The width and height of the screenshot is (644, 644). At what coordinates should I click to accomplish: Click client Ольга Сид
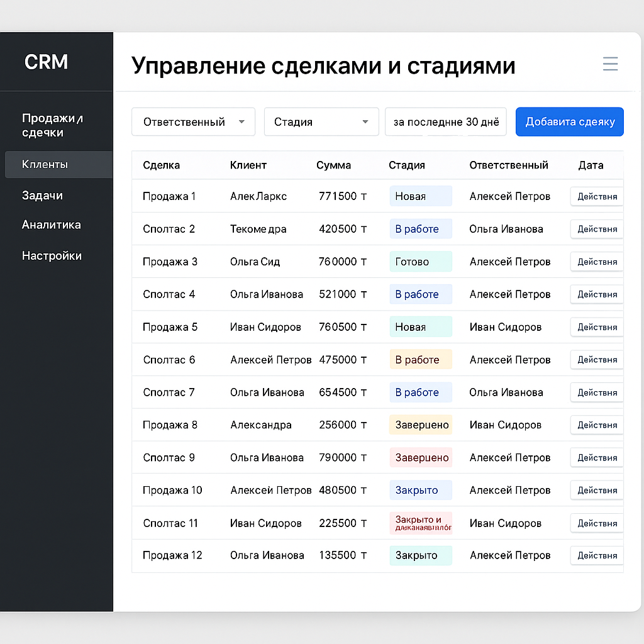coord(255,262)
